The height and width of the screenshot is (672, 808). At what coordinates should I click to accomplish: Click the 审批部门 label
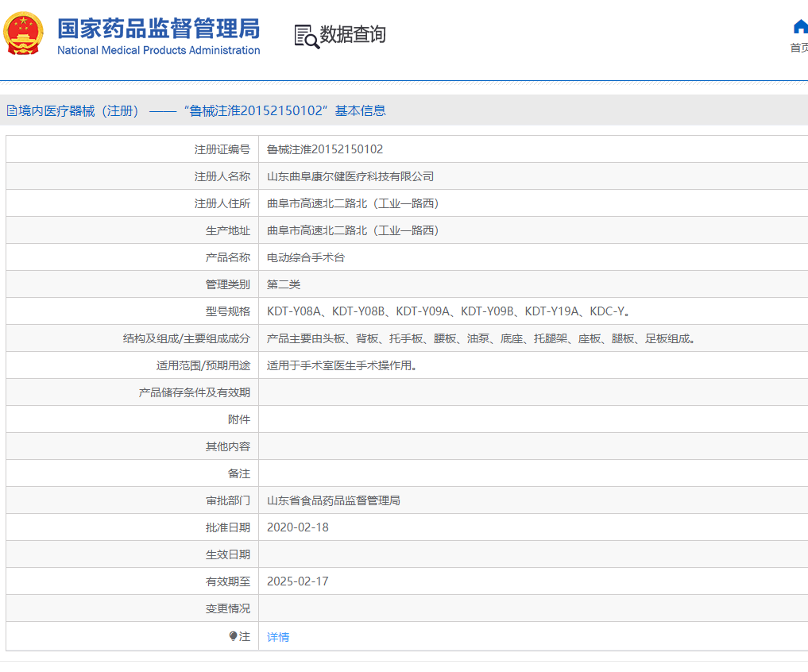tap(228, 500)
